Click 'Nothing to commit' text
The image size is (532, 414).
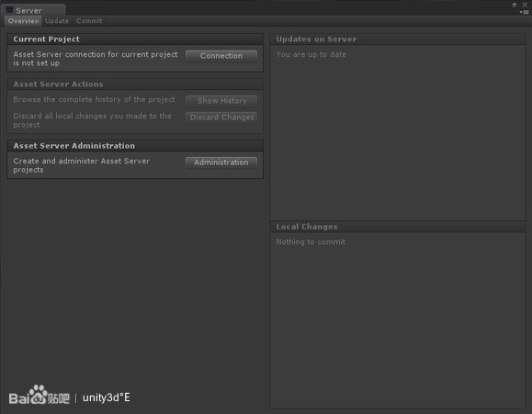(x=311, y=241)
